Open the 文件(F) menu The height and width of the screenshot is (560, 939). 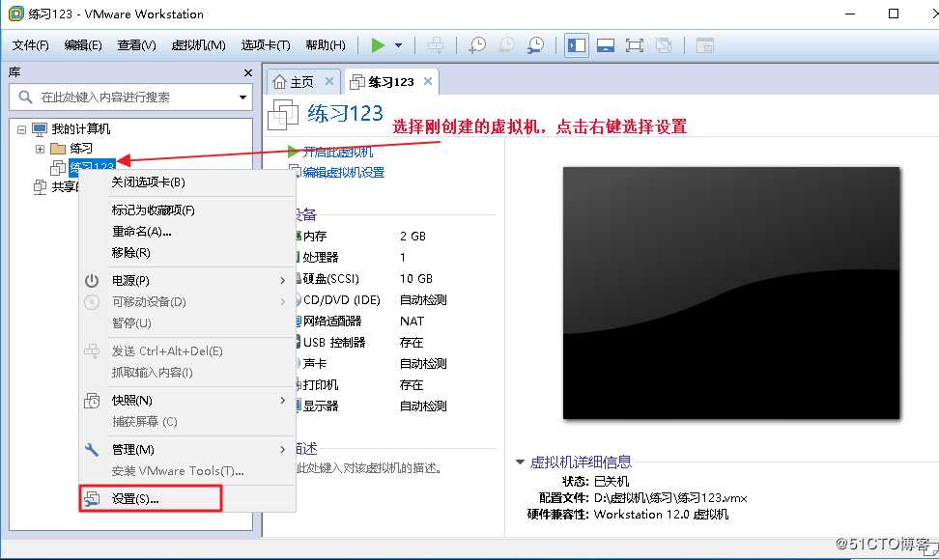click(31, 45)
